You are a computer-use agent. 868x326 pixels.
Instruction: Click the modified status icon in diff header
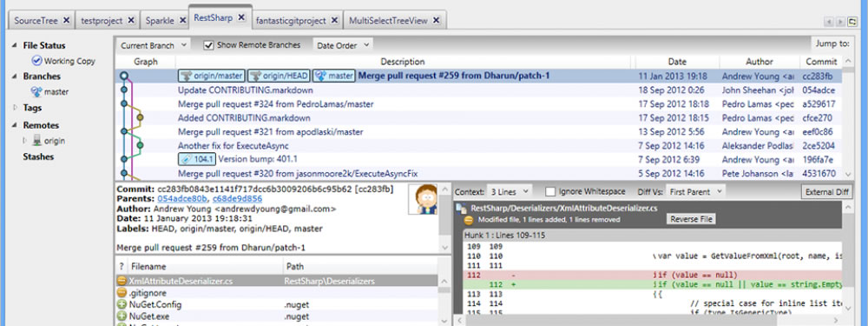pyautogui.click(x=469, y=220)
